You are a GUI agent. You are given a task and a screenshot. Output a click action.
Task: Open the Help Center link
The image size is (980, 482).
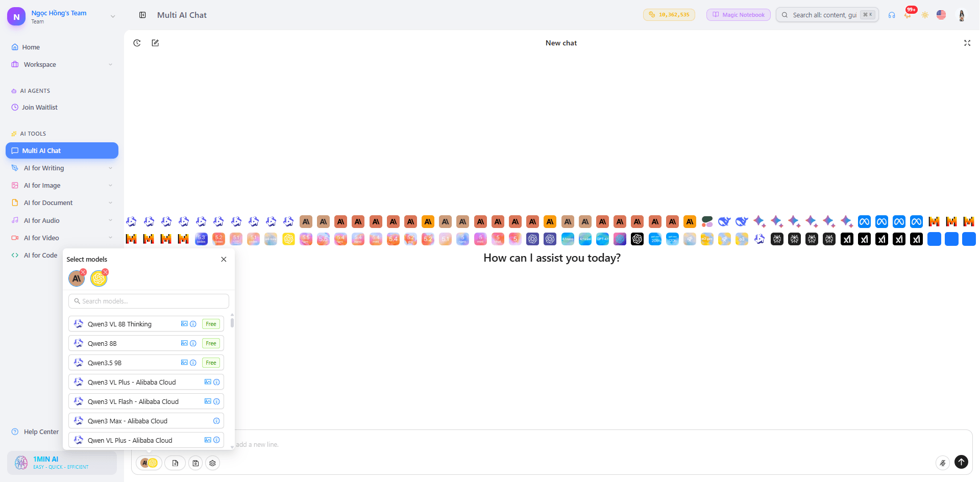click(41, 432)
